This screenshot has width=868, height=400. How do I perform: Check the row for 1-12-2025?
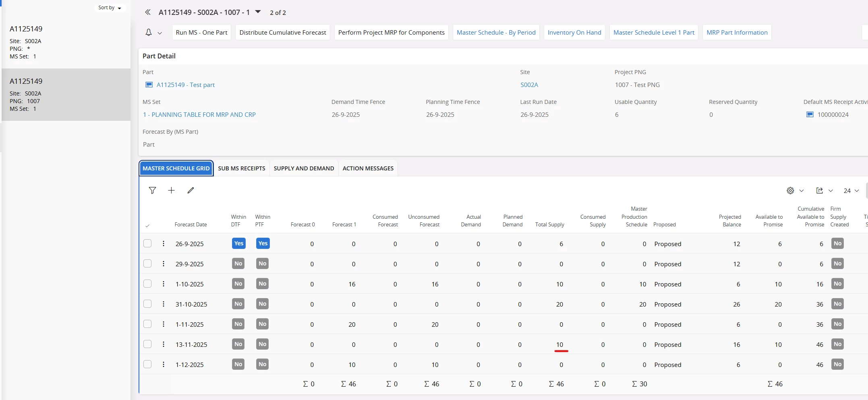[147, 365]
